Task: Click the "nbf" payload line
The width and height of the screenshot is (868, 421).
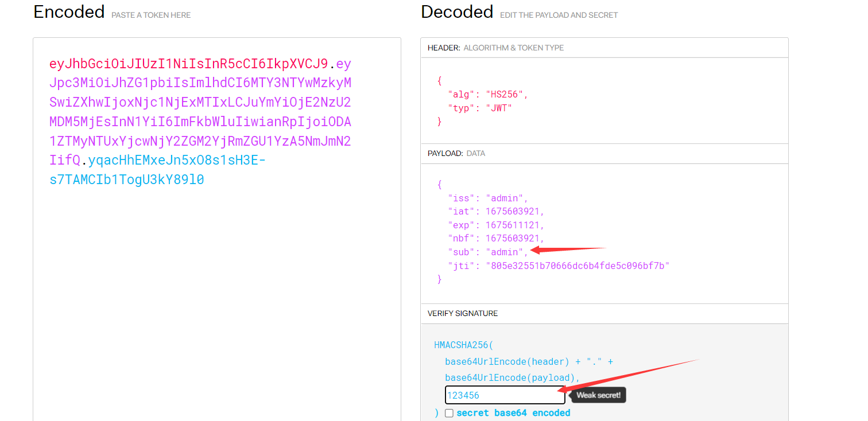Action: (x=495, y=239)
